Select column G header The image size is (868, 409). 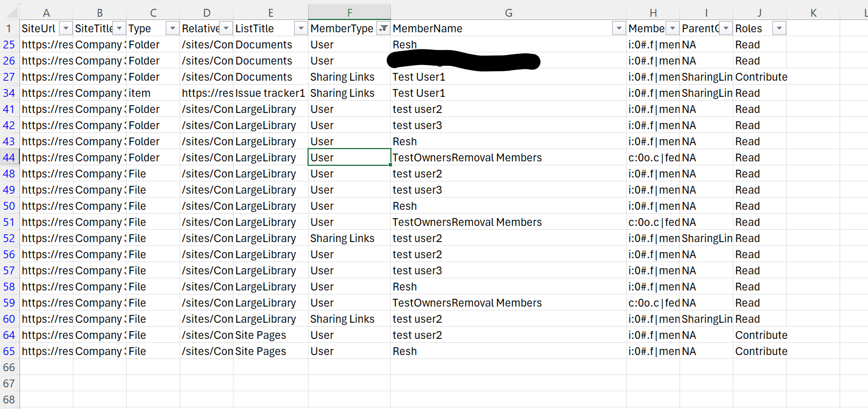click(508, 12)
